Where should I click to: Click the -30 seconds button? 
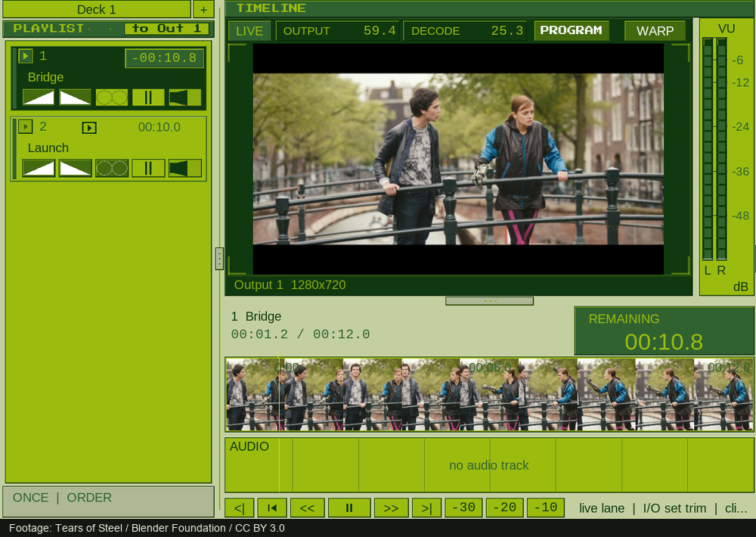pos(464,508)
